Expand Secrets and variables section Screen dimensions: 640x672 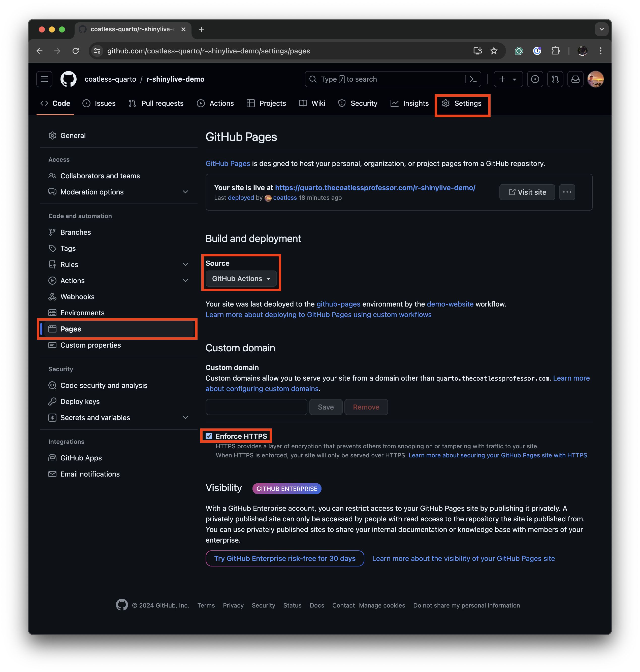point(185,418)
